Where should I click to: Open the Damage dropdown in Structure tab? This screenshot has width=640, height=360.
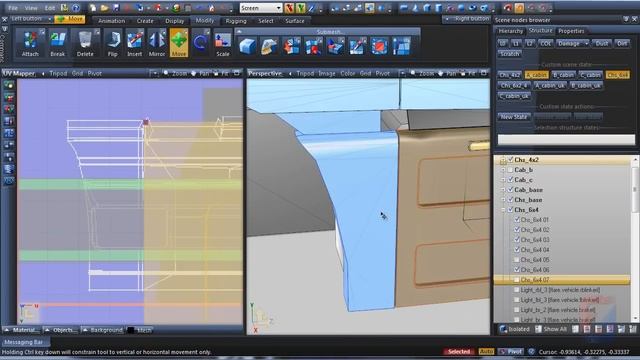(587, 43)
